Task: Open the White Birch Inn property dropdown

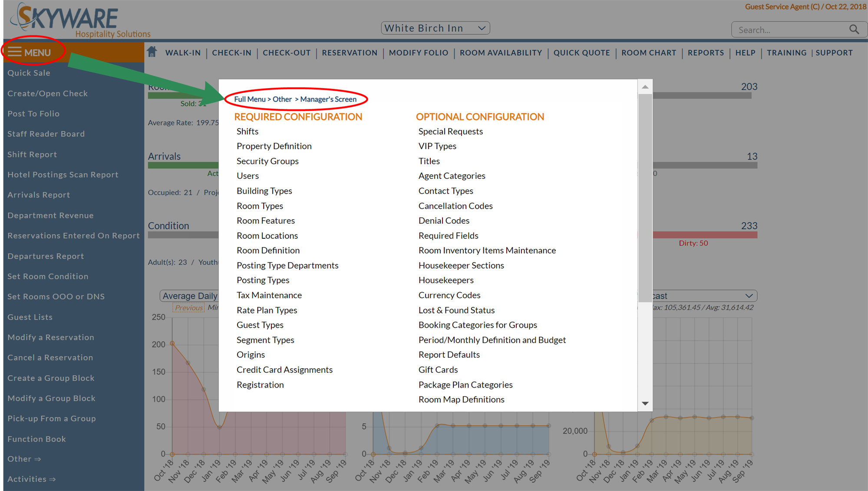Action: pos(436,28)
